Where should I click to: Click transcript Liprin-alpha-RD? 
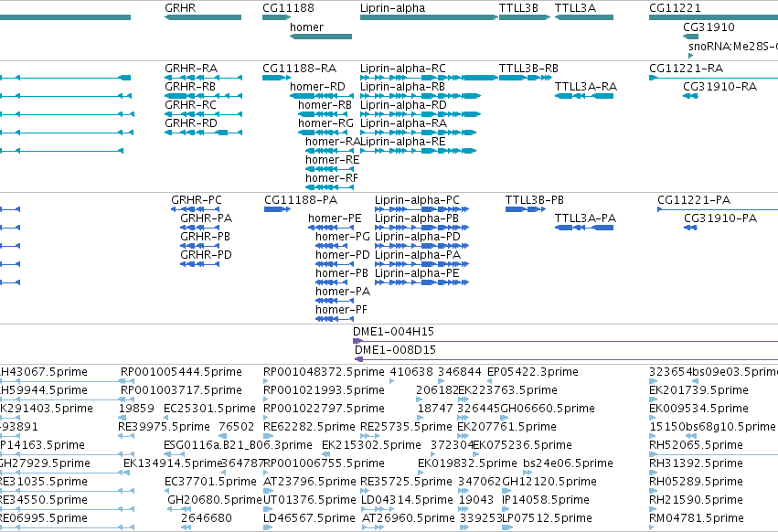[x=421, y=114]
